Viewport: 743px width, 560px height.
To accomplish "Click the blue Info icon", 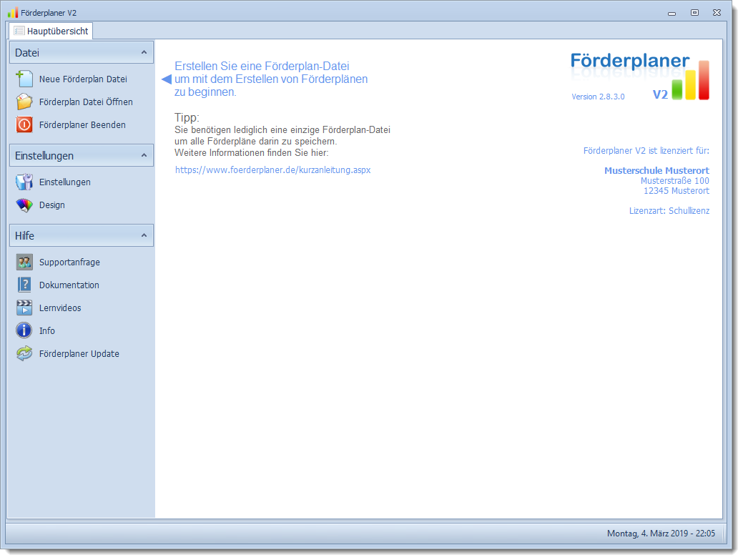I will coord(24,330).
